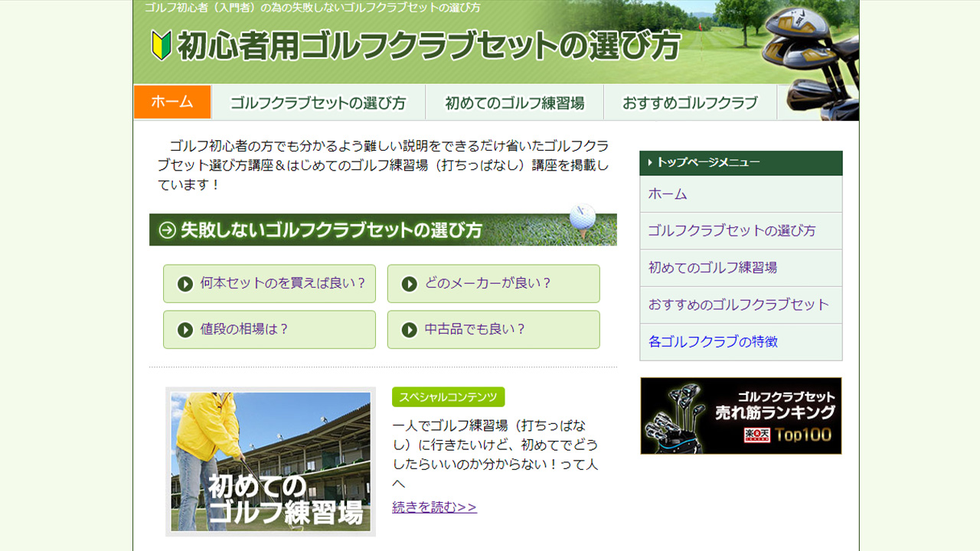The width and height of the screenshot is (980, 551).
Task: Click the 失敗しないゴルフクラブセットの選び方 banner heading
Action: (x=383, y=230)
